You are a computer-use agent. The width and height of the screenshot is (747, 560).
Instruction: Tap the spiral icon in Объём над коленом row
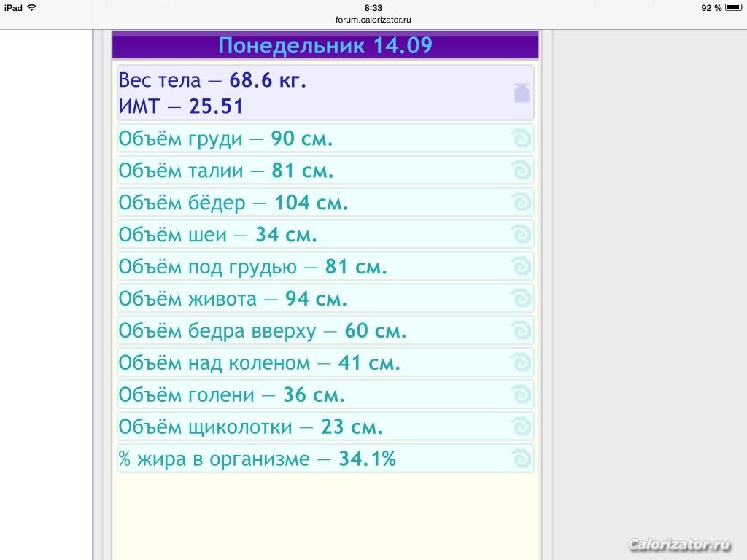click(521, 362)
